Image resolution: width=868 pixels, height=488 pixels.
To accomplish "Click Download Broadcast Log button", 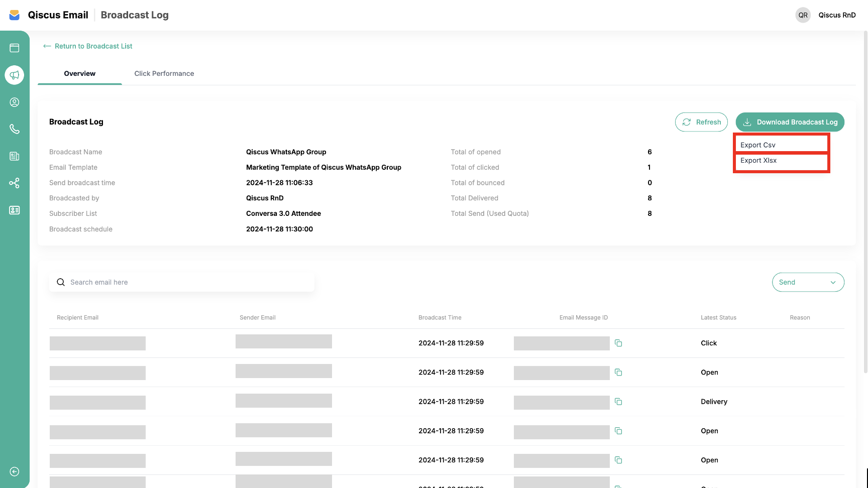I will 790,122.
